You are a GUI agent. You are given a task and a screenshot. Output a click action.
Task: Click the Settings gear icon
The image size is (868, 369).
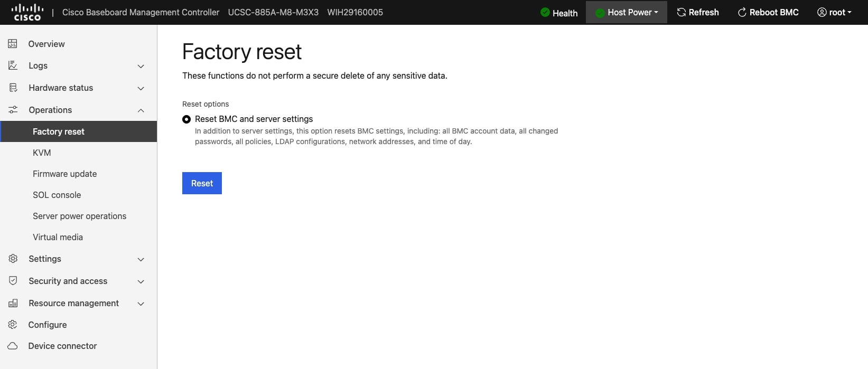coord(13,259)
